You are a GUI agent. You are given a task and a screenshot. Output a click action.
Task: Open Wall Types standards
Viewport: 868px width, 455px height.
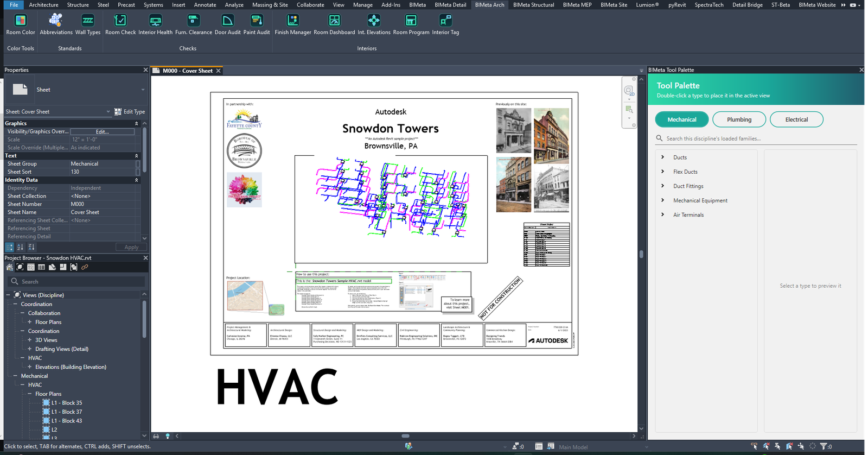pos(88,25)
